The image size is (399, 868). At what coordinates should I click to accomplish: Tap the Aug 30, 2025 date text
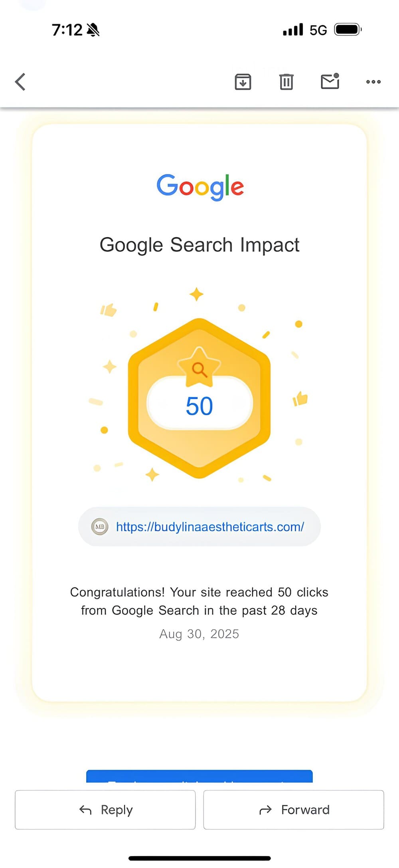point(199,634)
